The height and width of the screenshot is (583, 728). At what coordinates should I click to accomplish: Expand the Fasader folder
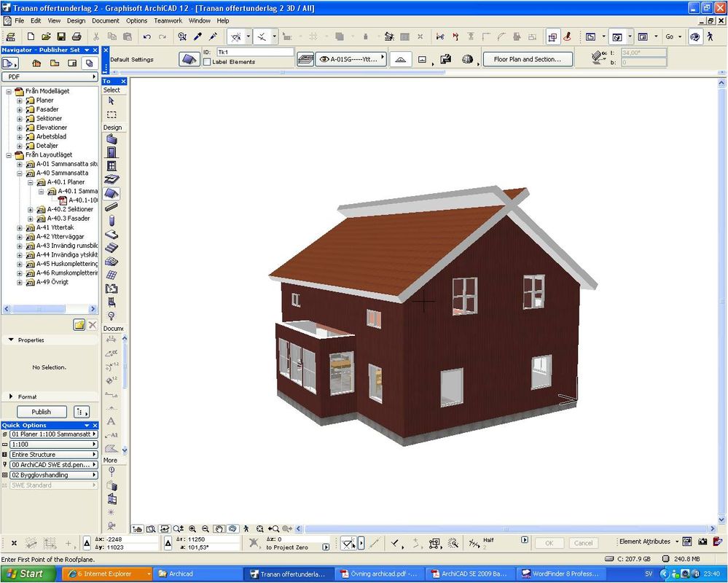click(20, 109)
